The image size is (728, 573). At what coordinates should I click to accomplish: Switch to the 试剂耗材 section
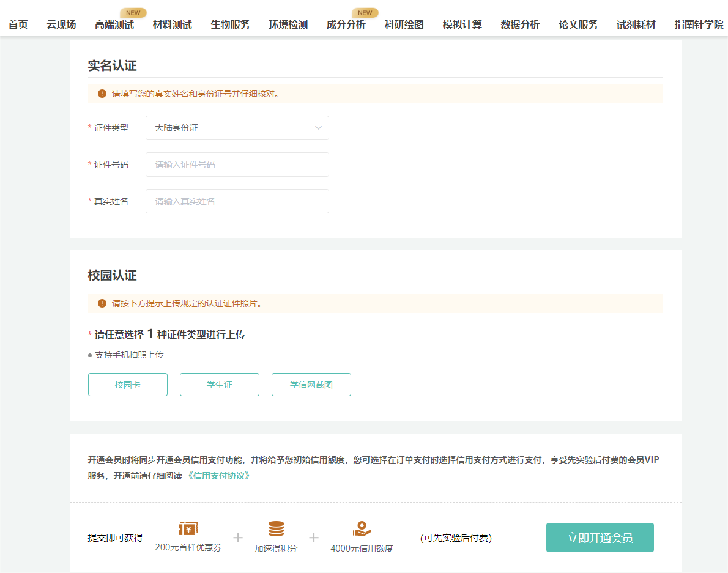pos(635,24)
